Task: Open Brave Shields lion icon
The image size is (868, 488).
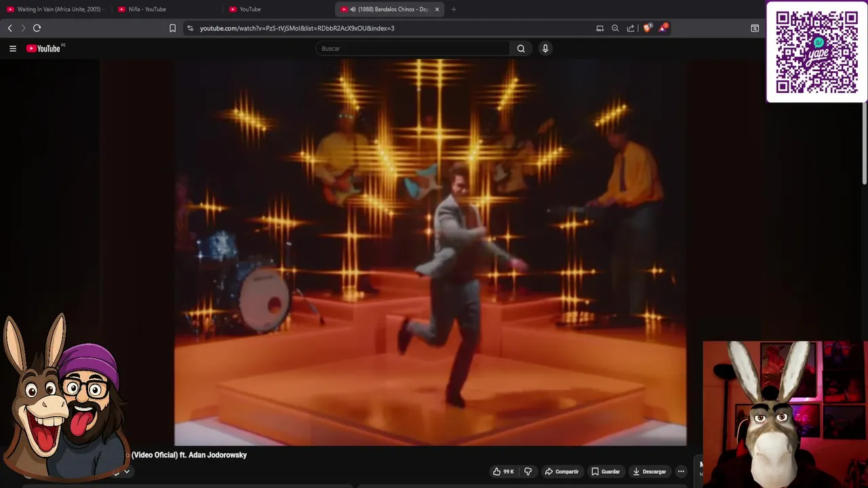Action: pyautogui.click(x=647, y=28)
